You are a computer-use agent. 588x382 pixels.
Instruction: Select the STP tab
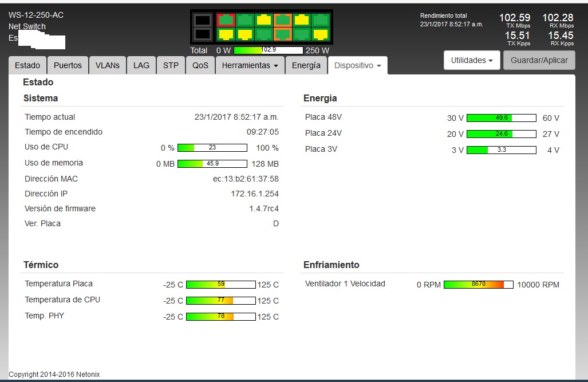tap(171, 65)
